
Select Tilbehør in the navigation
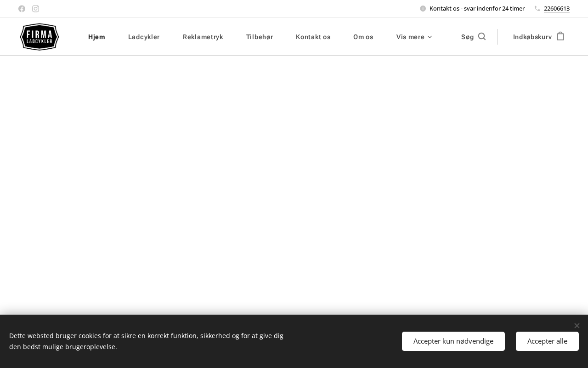pos(260,37)
